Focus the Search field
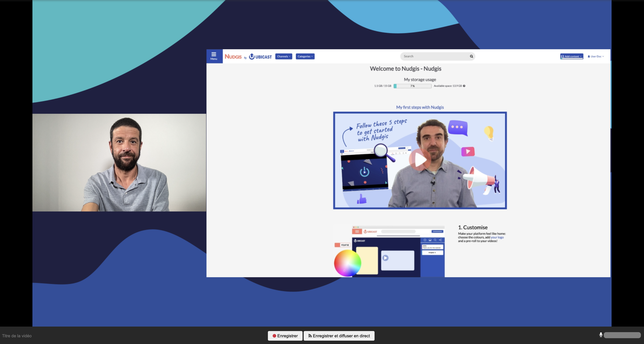Viewport: 644px width, 344px height. point(438,56)
